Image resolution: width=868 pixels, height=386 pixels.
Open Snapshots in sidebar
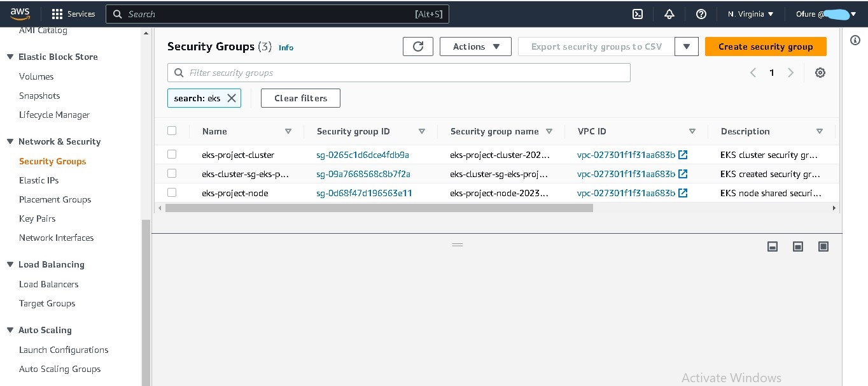point(39,96)
